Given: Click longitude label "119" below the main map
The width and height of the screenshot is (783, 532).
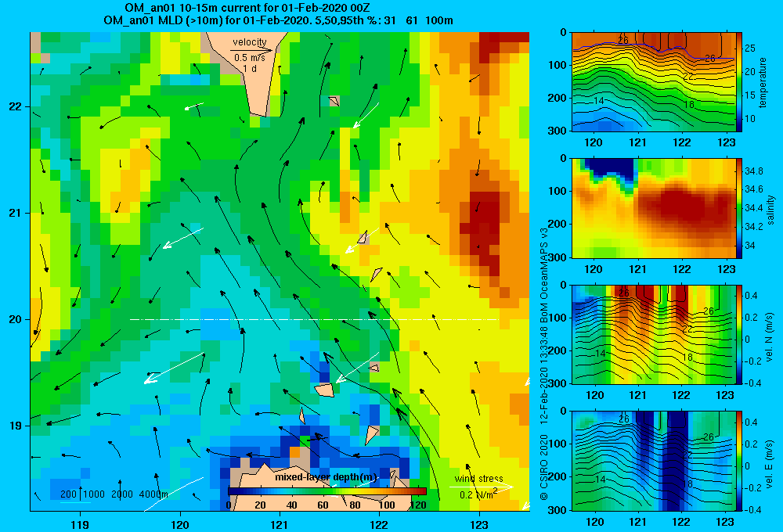Looking at the screenshot, I should [81, 524].
